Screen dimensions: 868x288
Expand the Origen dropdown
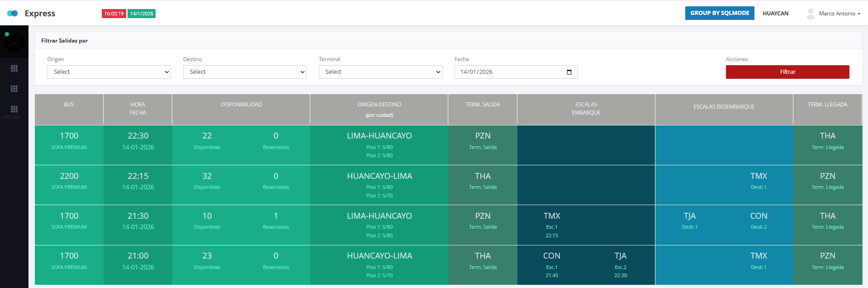tap(109, 72)
